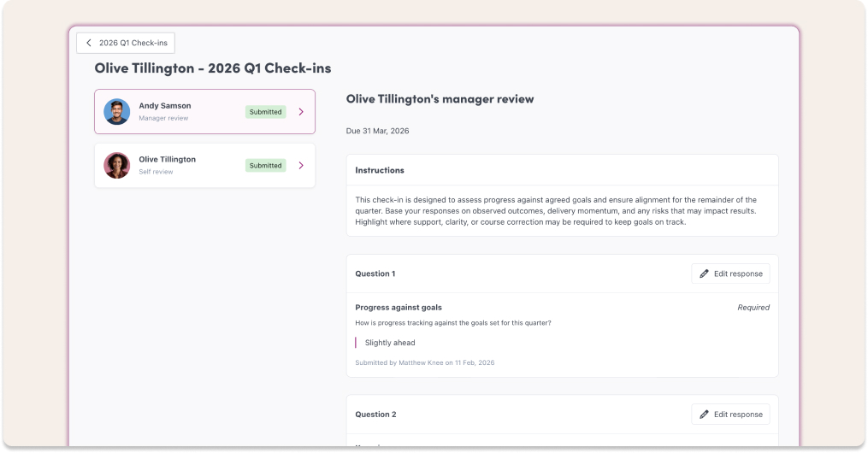Click the pencil icon in Question 1
This screenshot has height=453, width=868.
704,274
